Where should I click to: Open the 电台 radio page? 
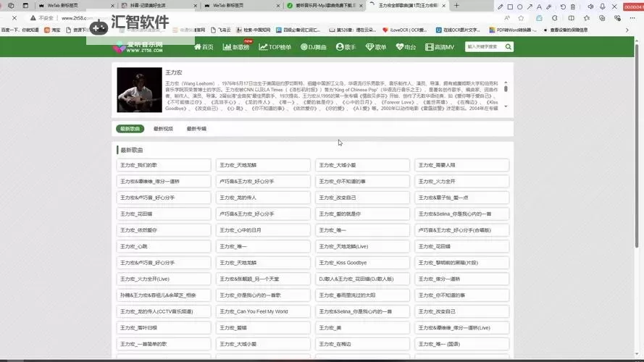pyautogui.click(x=406, y=47)
